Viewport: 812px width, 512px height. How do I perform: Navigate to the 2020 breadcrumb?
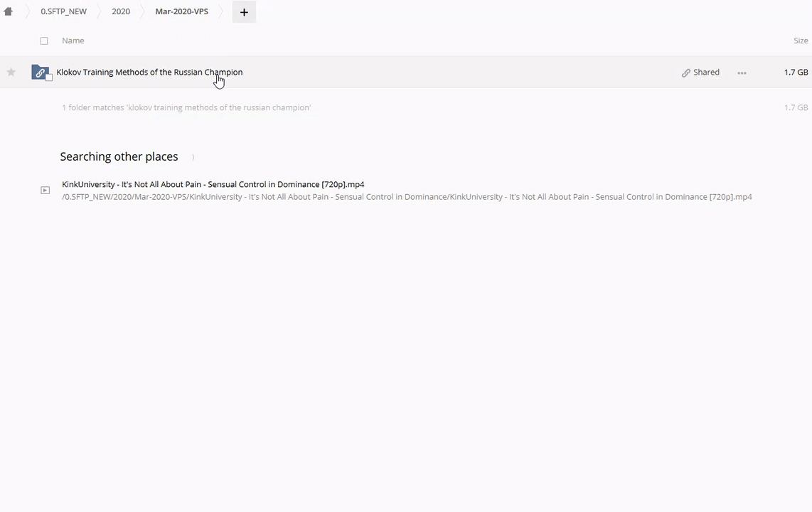click(121, 11)
